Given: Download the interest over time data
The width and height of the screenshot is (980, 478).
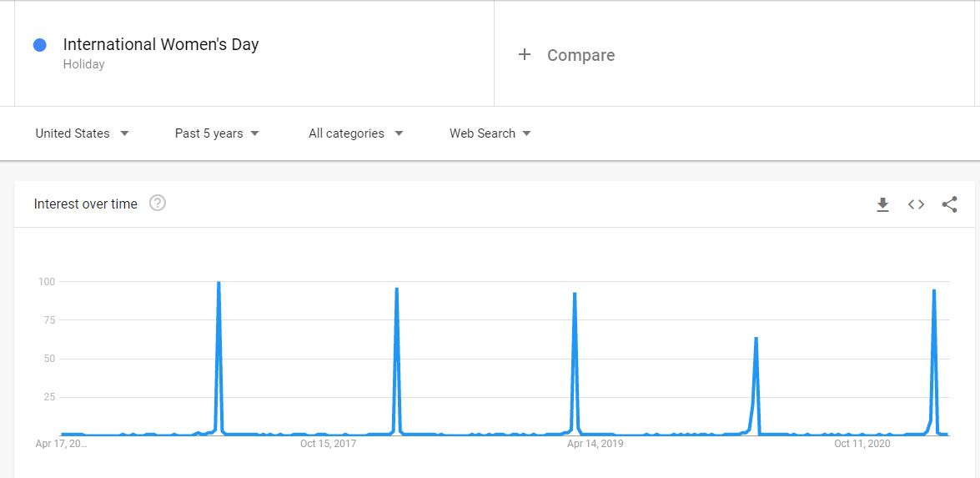Looking at the screenshot, I should click(x=882, y=204).
